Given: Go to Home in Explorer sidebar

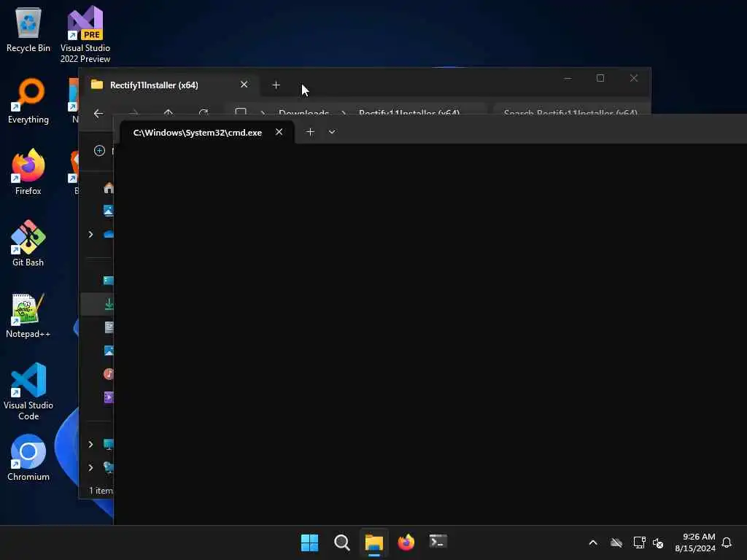Looking at the screenshot, I should click(109, 188).
